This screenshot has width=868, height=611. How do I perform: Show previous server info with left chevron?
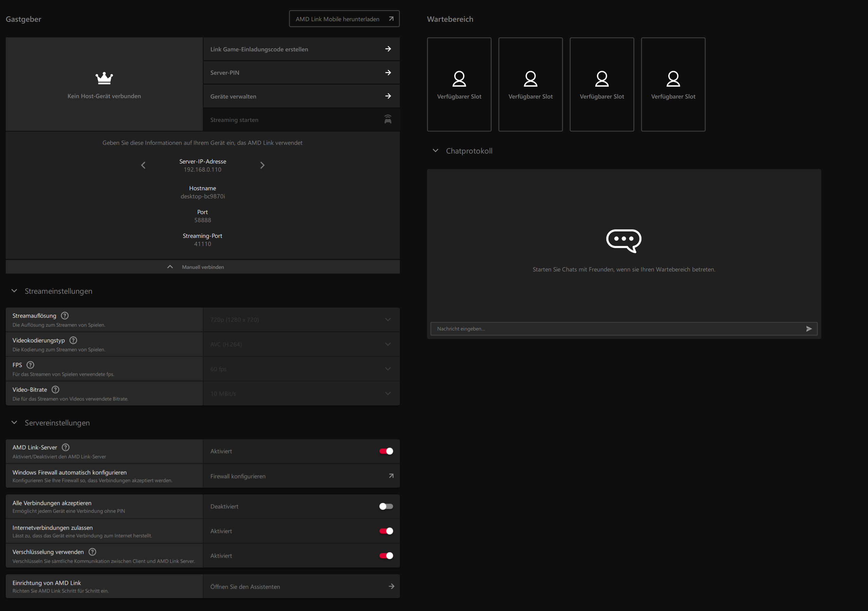pos(143,165)
